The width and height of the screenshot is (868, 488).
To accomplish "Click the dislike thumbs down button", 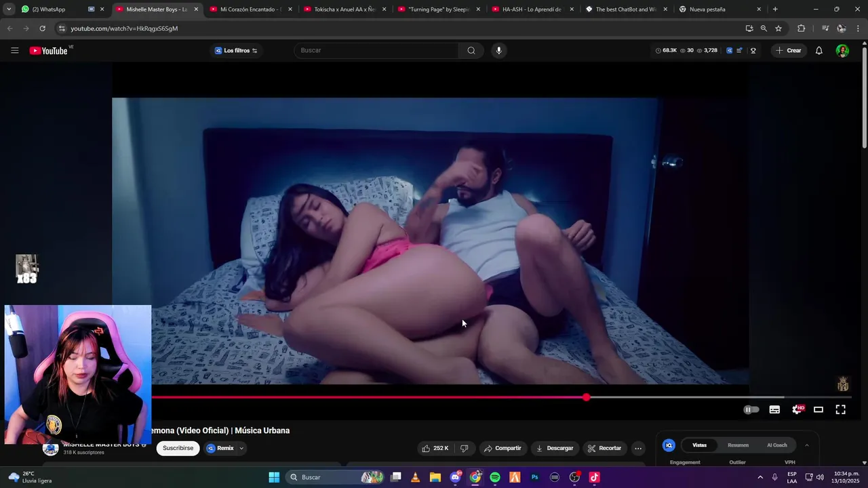I will click(x=465, y=448).
